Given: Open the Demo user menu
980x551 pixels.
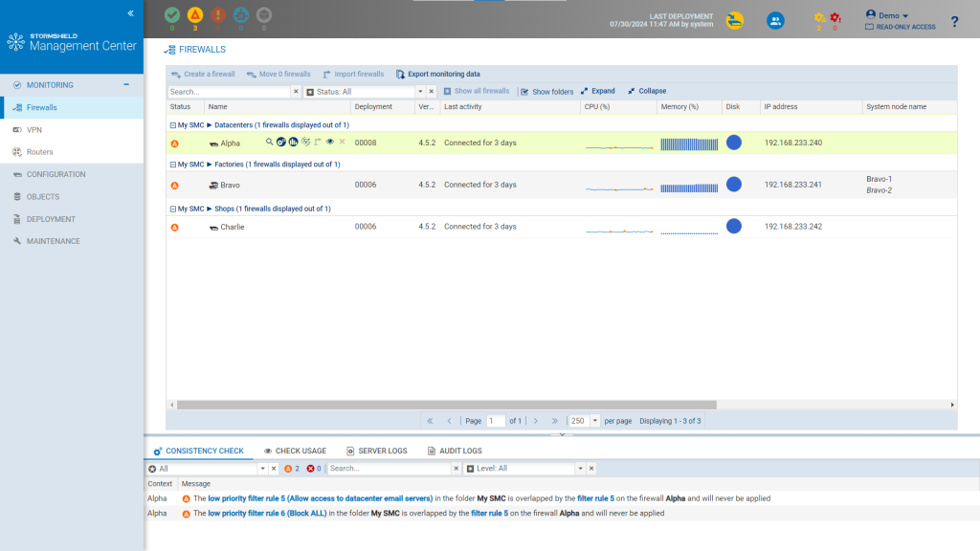Looking at the screenshot, I should tap(887, 15).
